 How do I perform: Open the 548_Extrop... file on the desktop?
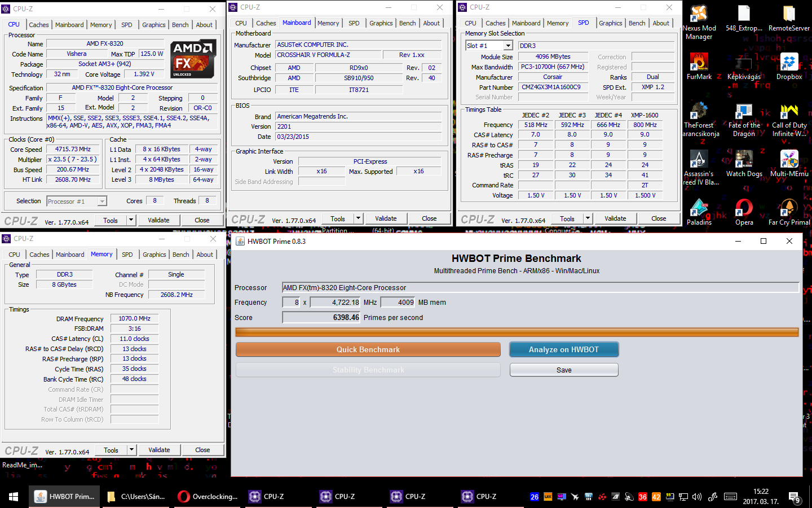(x=744, y=18)
